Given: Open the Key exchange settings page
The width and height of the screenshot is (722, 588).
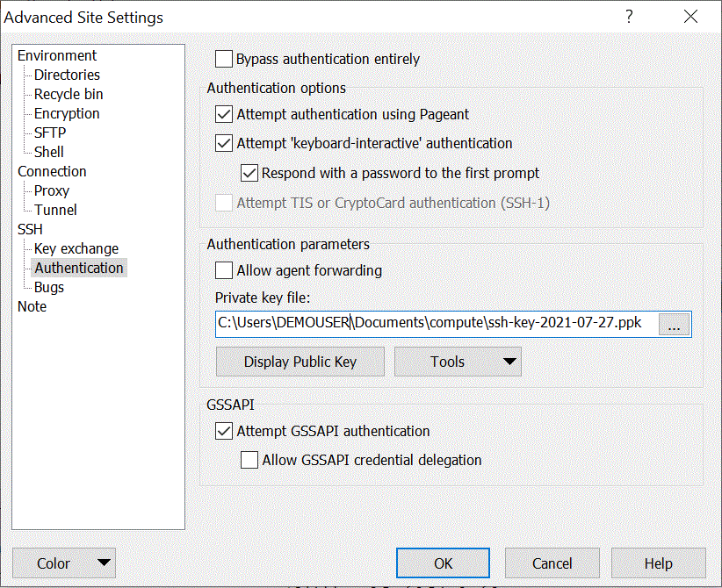Looking at the screenshot, I should (x=76, y=248).
